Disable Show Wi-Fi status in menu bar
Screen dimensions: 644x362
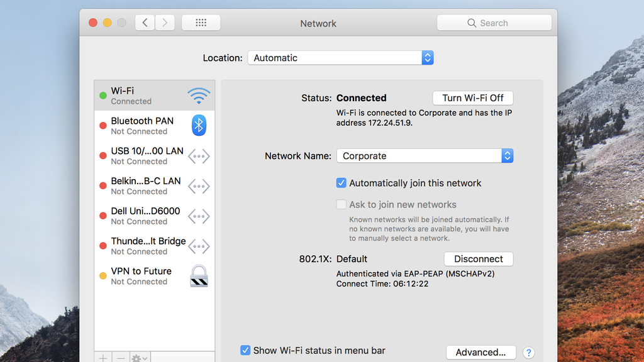tap(245, 351)
